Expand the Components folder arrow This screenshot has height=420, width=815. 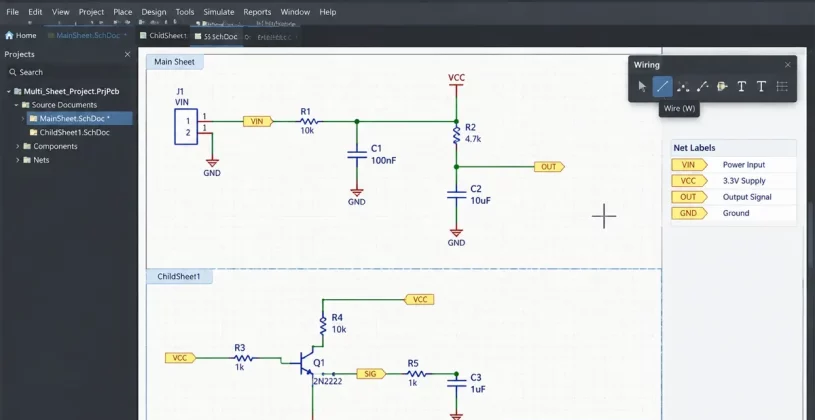[18, 147]
